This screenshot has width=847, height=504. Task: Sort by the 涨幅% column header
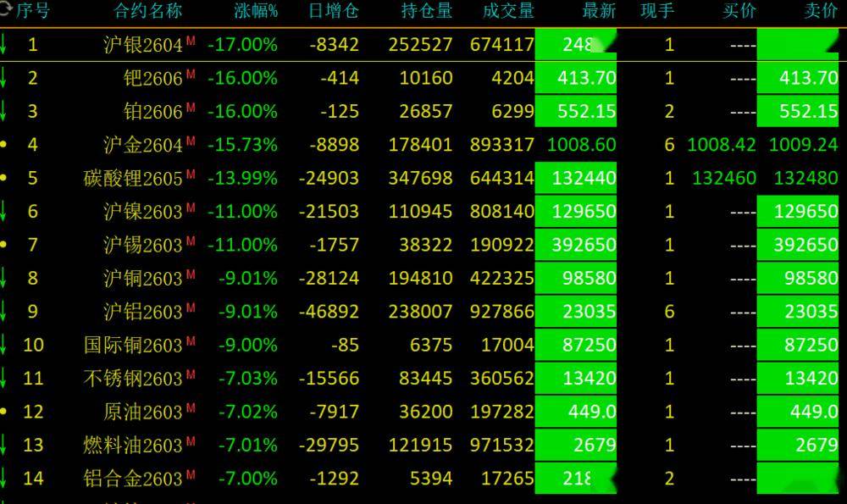pos(256,11)
